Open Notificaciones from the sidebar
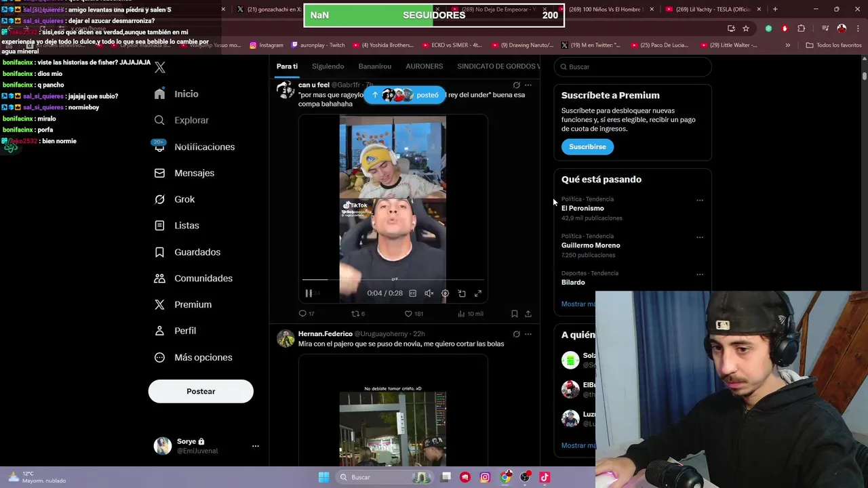This screenshot has width=868, height=488. [x=195, y=146]
